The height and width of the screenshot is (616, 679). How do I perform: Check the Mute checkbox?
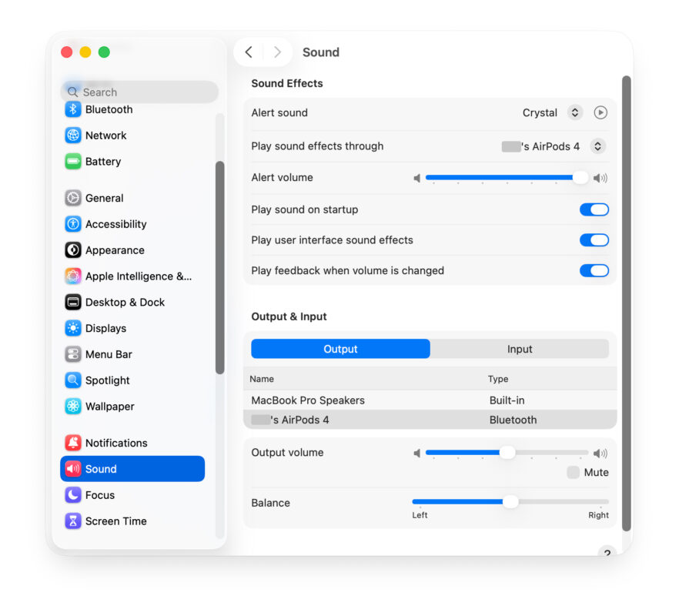[574, 473]
